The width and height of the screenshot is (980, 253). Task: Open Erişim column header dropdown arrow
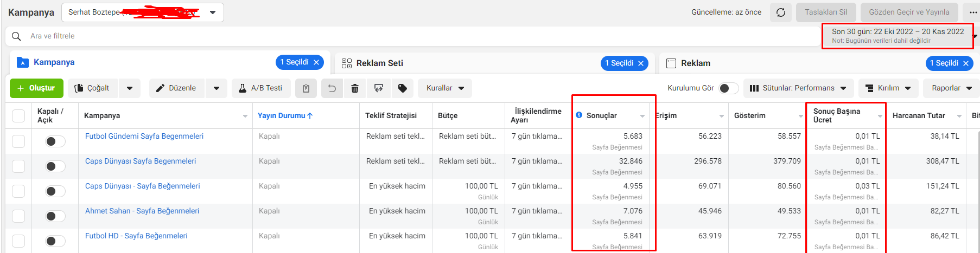[722, 116]
